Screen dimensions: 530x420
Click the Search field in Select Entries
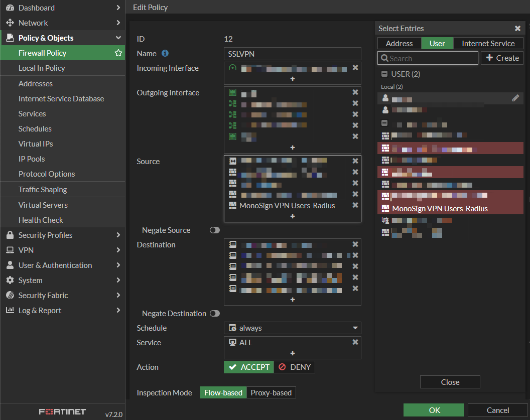[428, 58]
